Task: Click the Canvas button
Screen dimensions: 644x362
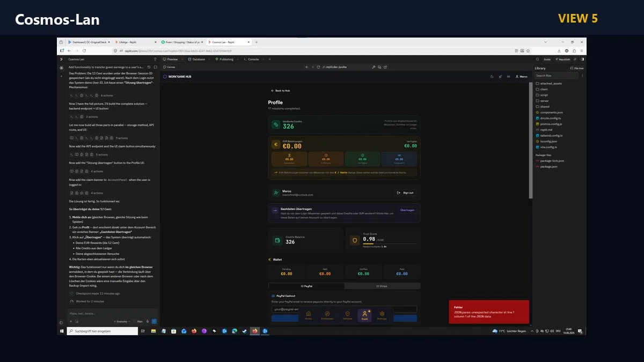Action: pos(170,67)
